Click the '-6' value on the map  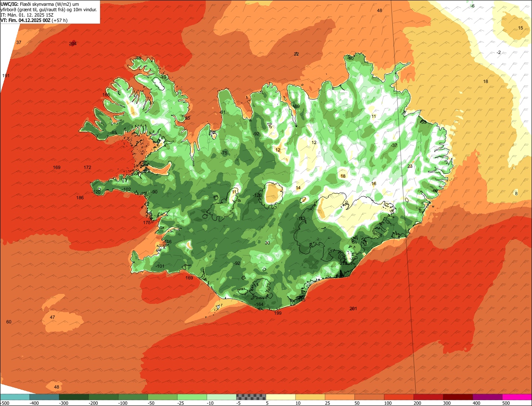click(473, 6)
